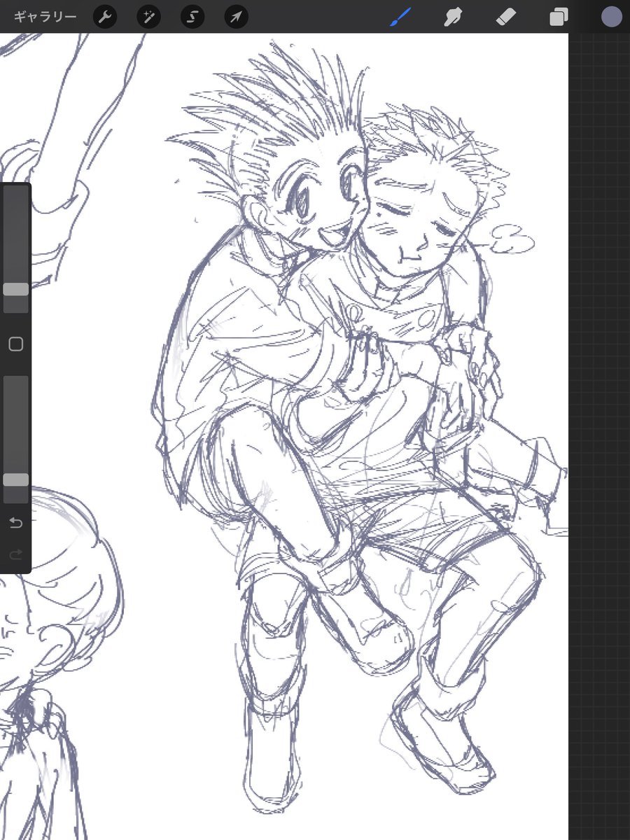Image resolution: width=630 pixels, height=840 pixels.
Task: Open the Actions wrench menu
Action: (105, 17)
